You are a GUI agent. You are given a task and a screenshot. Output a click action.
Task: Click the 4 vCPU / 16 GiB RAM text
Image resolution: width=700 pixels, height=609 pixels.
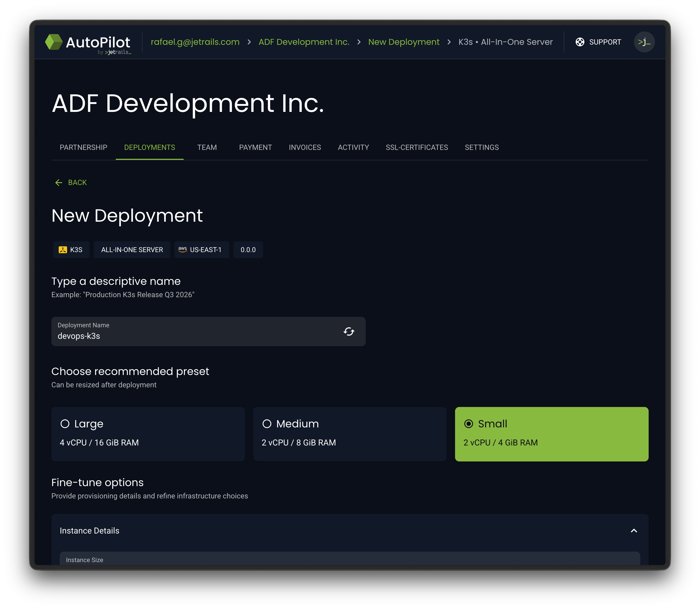coord(99,443)
